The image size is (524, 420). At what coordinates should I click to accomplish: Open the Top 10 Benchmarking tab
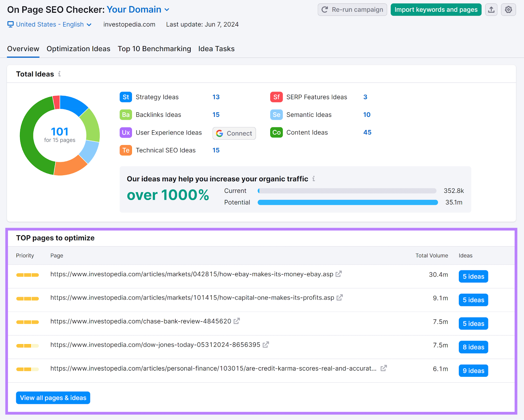154,48
